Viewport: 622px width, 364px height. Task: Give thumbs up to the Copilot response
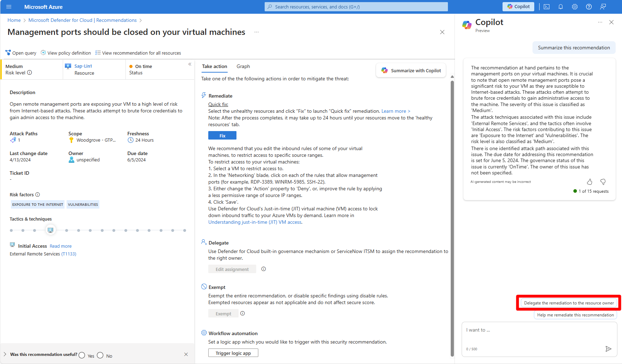(x=590, y=182)
